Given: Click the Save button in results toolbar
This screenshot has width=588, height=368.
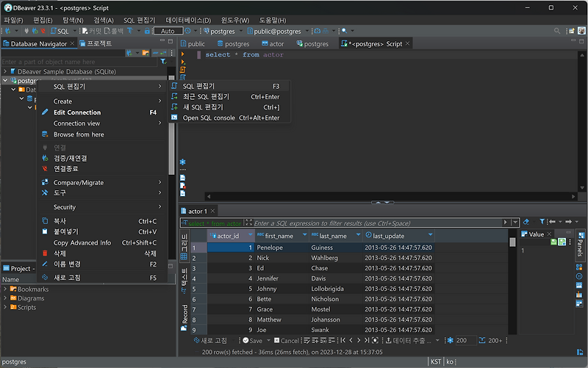Looking at the screenshot, I should [x=252, y=340].
